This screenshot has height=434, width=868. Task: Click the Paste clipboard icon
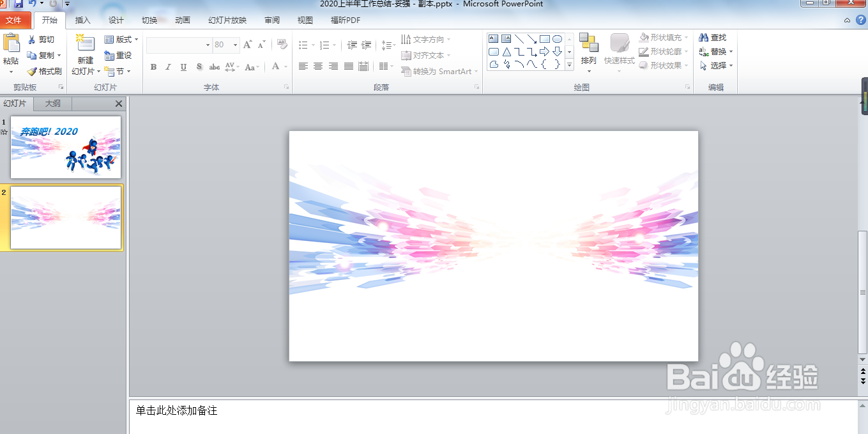click(x=11, y=43)
